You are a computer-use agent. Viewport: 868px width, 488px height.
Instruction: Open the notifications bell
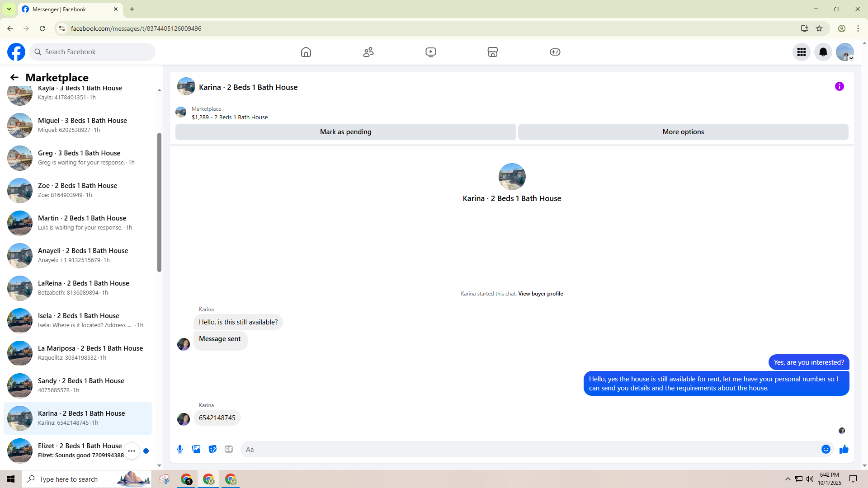(x=823, y=52)
